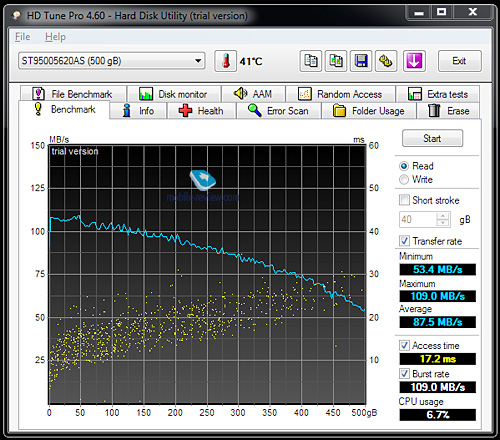The width and height of the screenshot is (500, 440).
Task: Open the File menu
Action: click(23, 37)
